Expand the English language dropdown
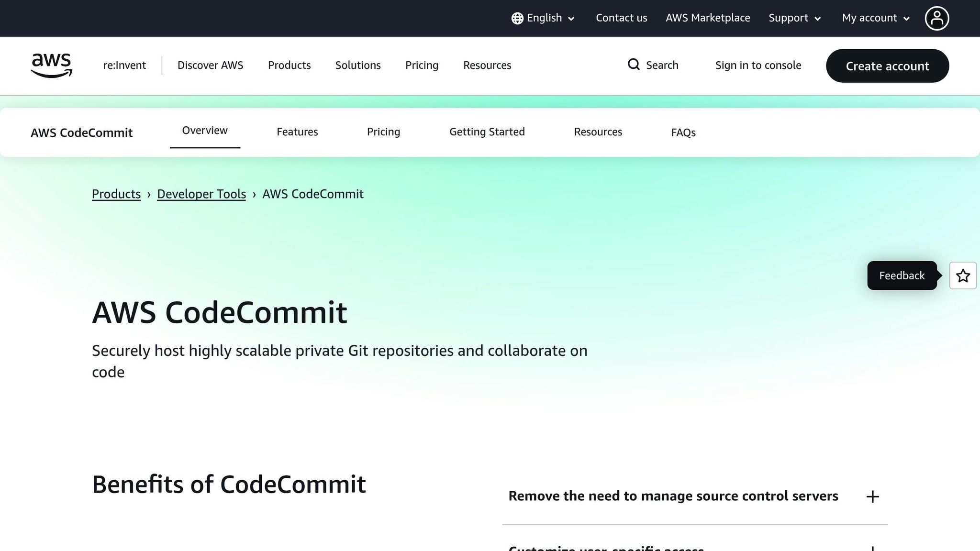 pyautogui.click(x=544, y=18)
